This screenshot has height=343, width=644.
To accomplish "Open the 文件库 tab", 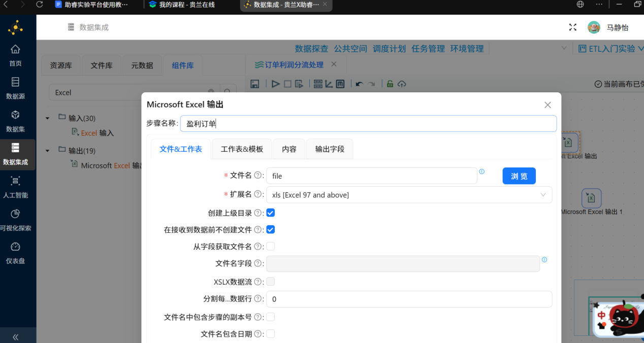I will (102, 65).
